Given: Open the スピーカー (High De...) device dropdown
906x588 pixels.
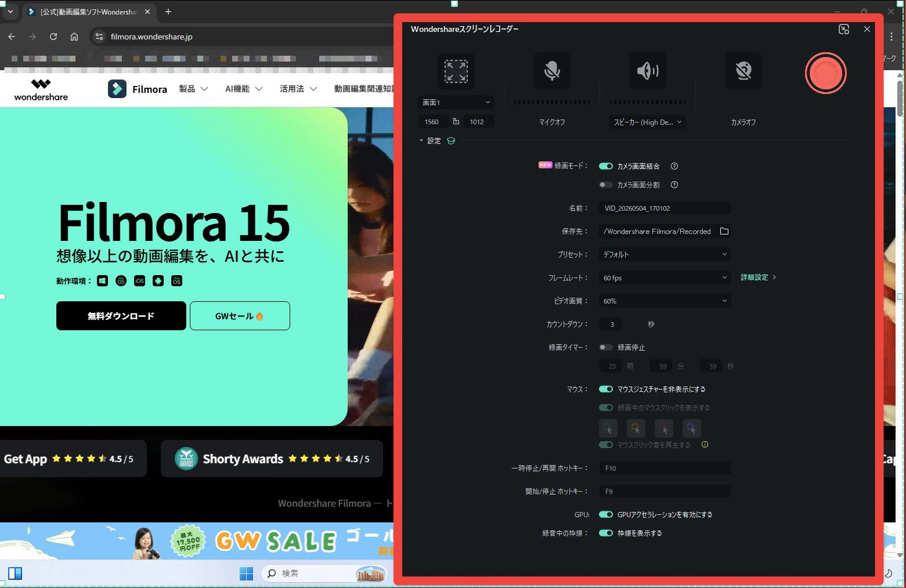Looking at the screenshot, I should point(648,122).
